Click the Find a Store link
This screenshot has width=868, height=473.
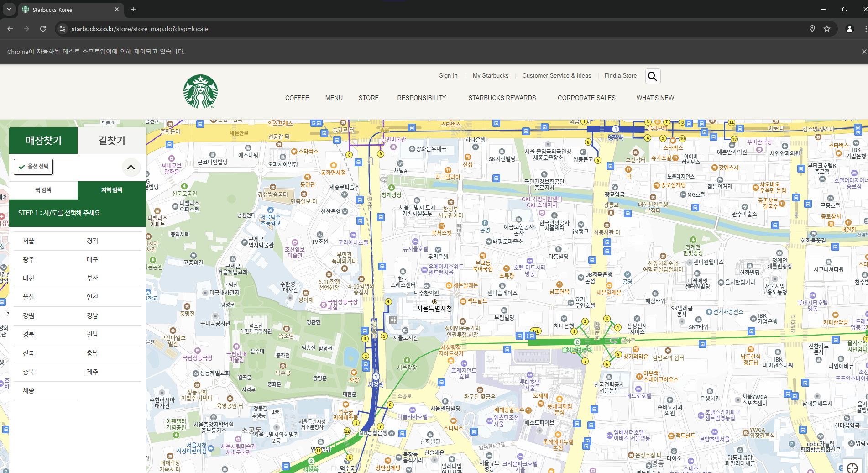pyautogui.click(x=621, y=76)
